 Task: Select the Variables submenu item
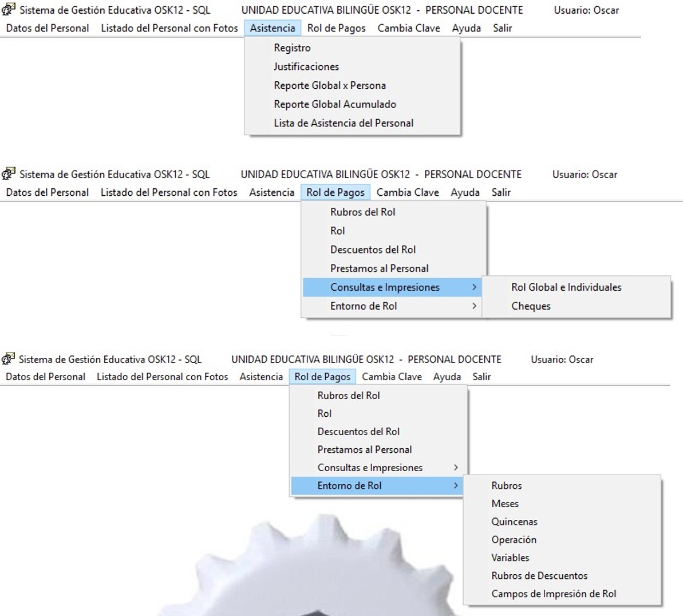point(510,558)
